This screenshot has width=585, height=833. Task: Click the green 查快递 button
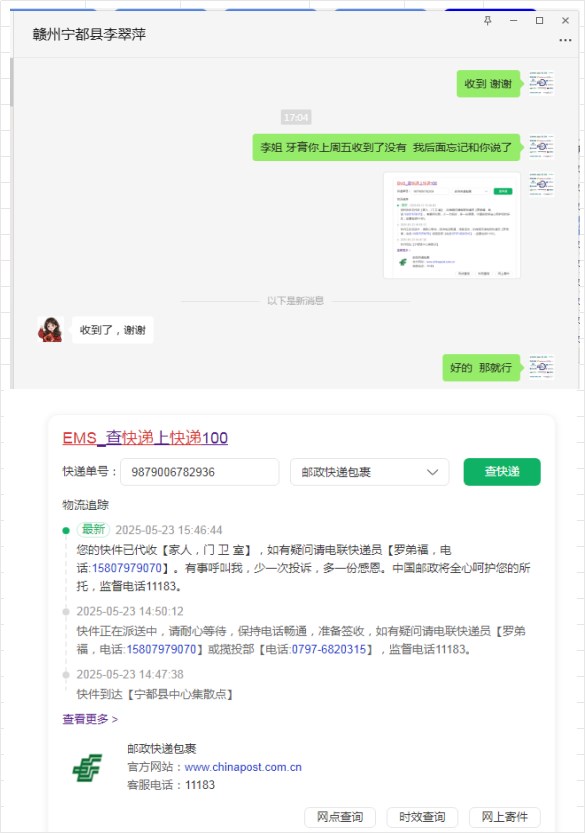pos(502,472)
